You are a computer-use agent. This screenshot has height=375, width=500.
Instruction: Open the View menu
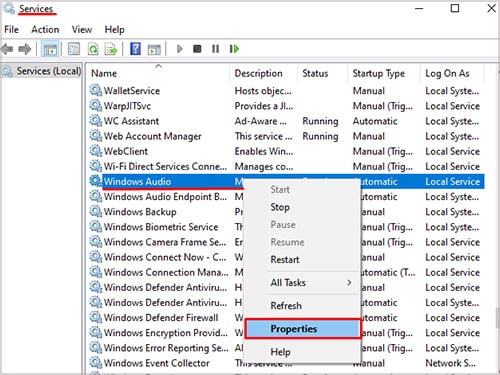[82, 30]
